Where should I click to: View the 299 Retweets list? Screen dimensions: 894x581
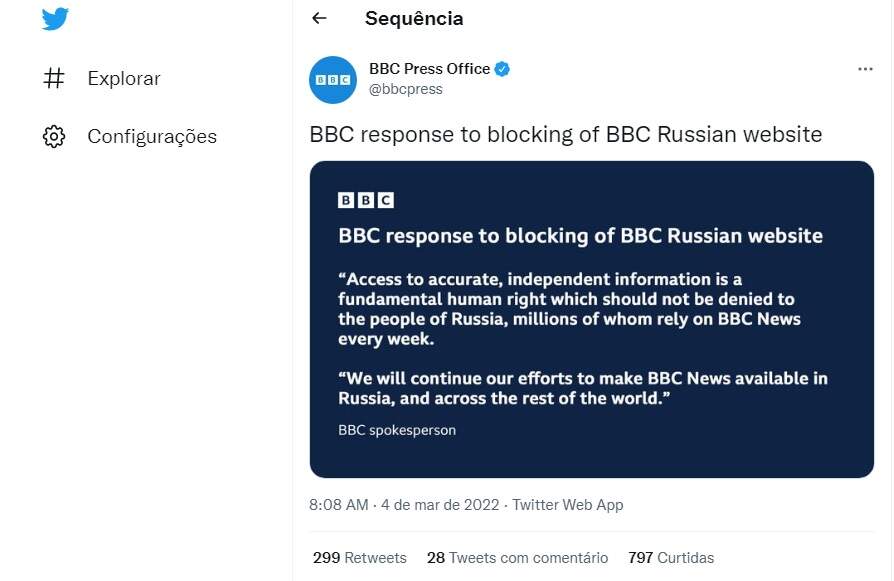[360, 558]
